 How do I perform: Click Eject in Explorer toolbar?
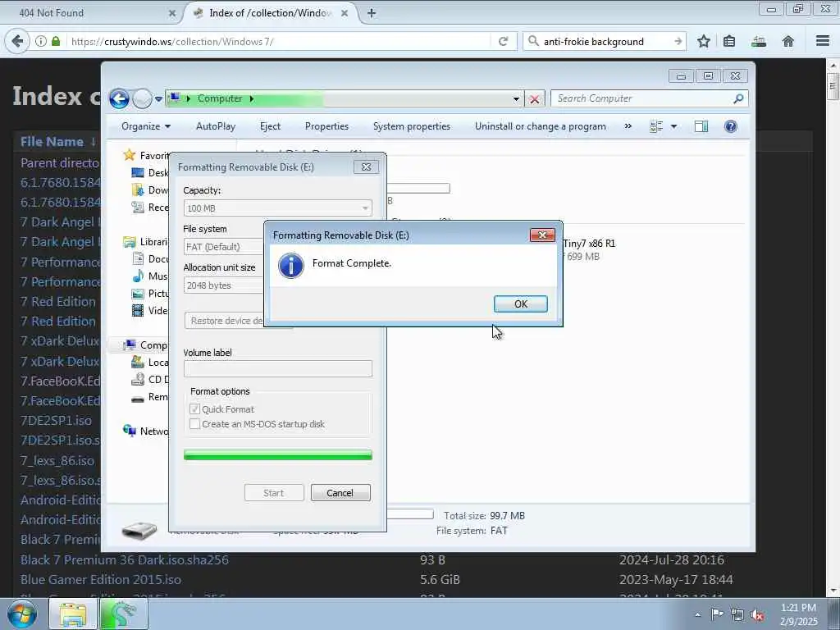point(270,126)
